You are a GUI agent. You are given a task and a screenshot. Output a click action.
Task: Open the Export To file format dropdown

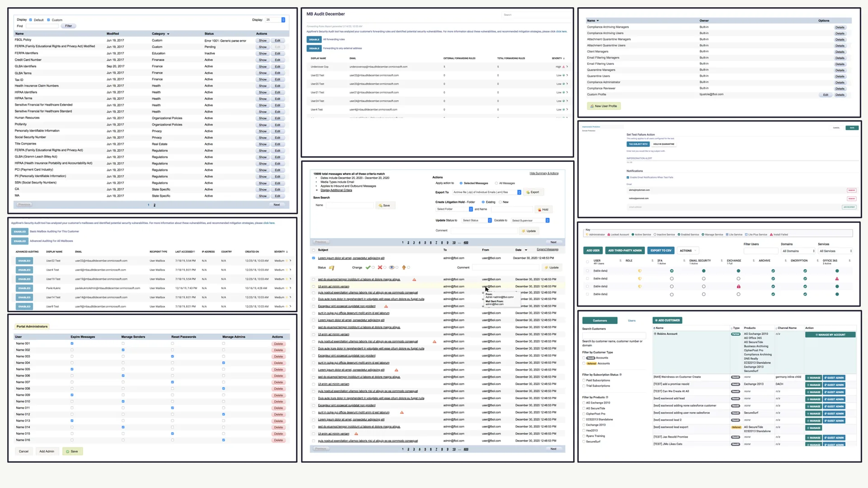pyautogui.click(x=487, y=192)
